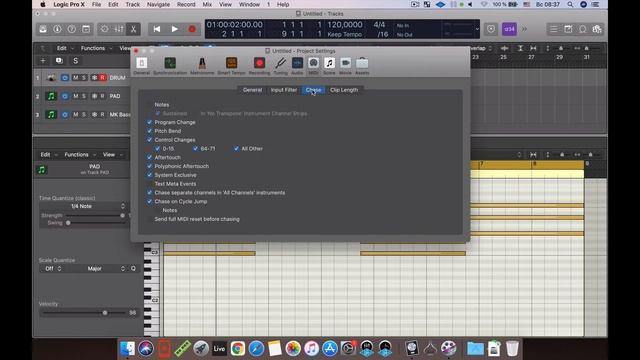This screenshot has width=640, height=360.
Task: Toggle Control Changes chase checkbox
Action: tap(149, 140)
